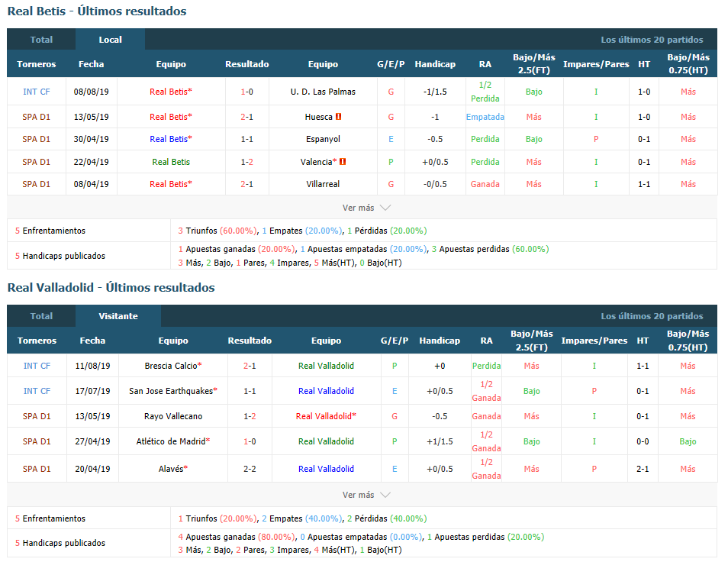Click Handicap column header in Real Betis table
The image size is (728, 562).
435,64
